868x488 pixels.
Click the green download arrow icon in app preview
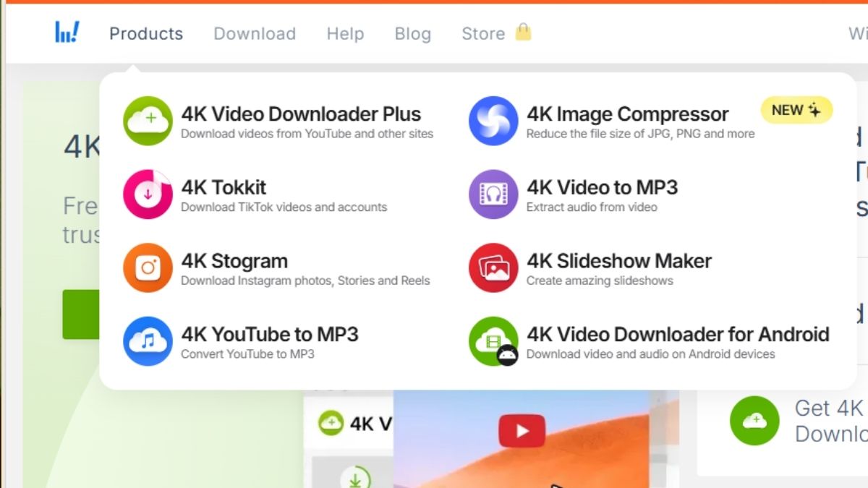(x=355, y=477)
